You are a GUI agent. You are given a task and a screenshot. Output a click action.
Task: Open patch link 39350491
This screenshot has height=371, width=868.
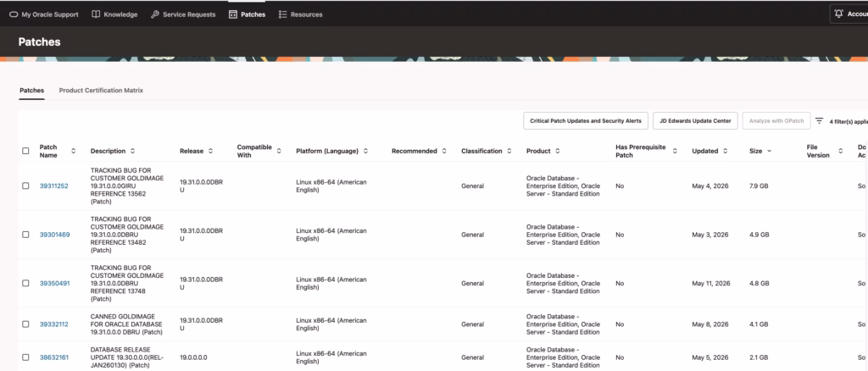pos(55,283)
